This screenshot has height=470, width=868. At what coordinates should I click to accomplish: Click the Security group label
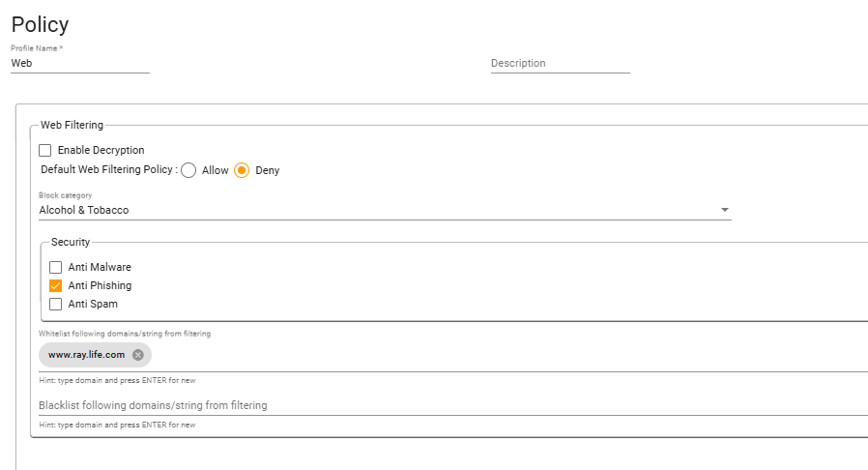71,242
